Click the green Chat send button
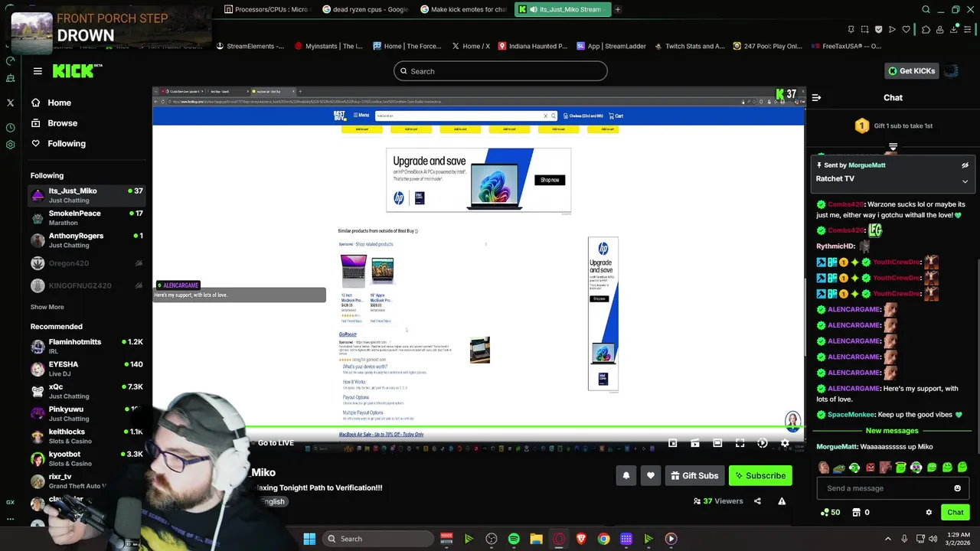This screenshot has height=551, width=980. [x=955, y=512]
